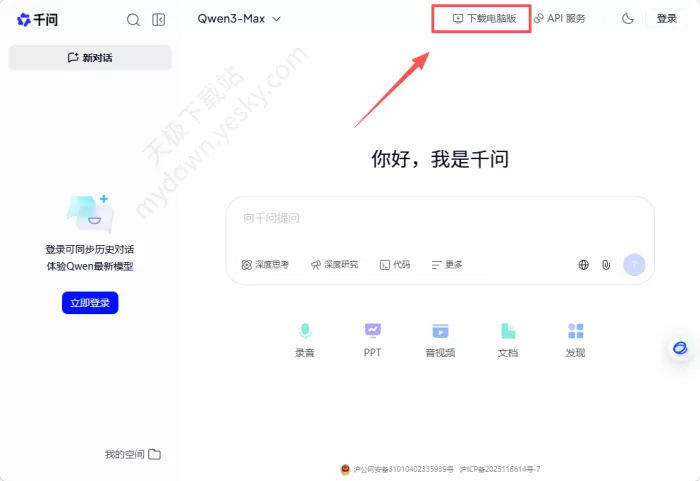This screenshot has height=481, width=700.
Task: Click the 登录 button at top right
Action: pyautogui.click(x=667, y=19)
